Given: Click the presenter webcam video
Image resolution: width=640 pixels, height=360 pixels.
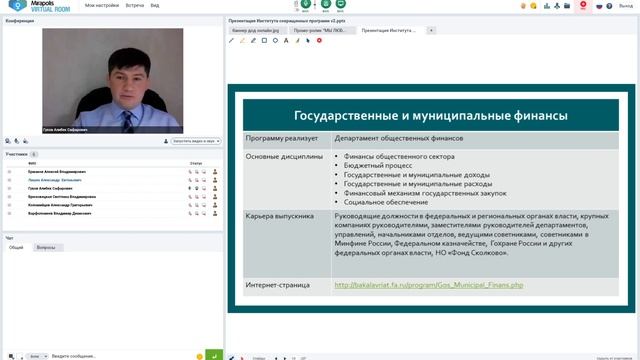Looking at the screenshot, I should (x=113, y=81).
